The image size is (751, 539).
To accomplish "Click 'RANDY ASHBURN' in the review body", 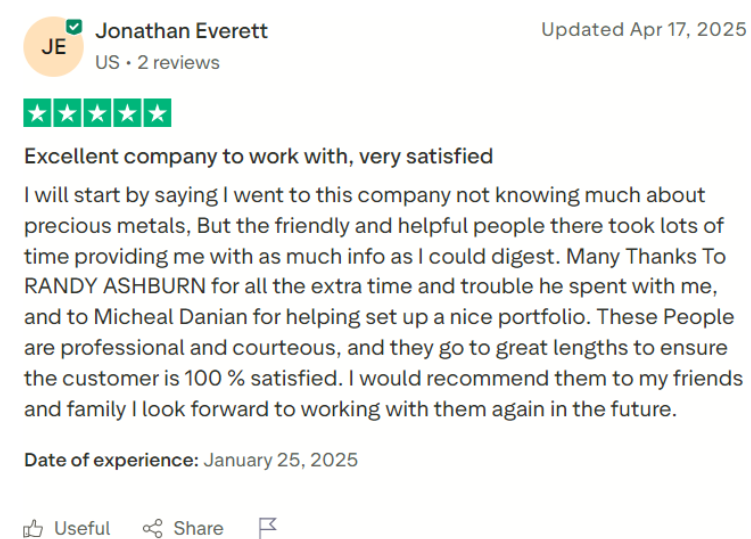I will coord(115,287).
